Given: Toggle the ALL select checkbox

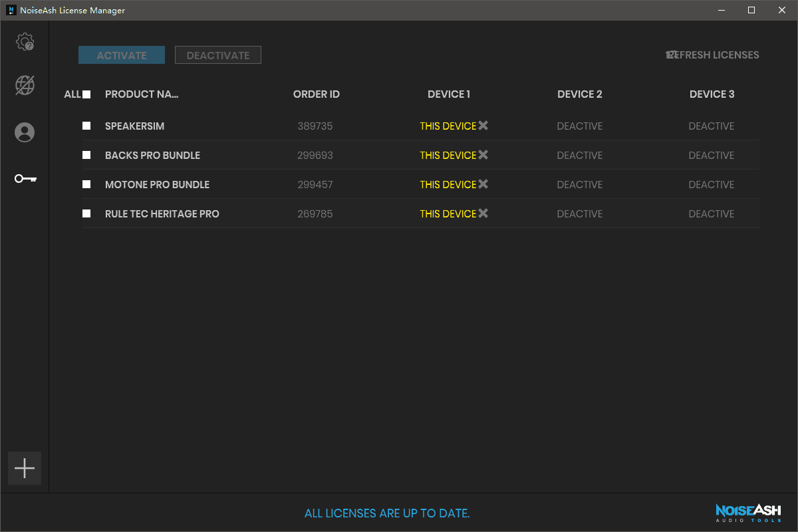Looking at the screenshot, I should click(x=86, y=94).
